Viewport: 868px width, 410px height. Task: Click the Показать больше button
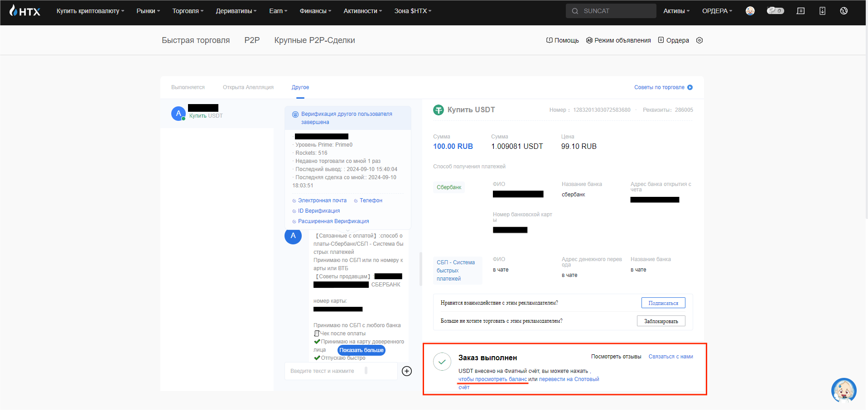click(362, 350)
